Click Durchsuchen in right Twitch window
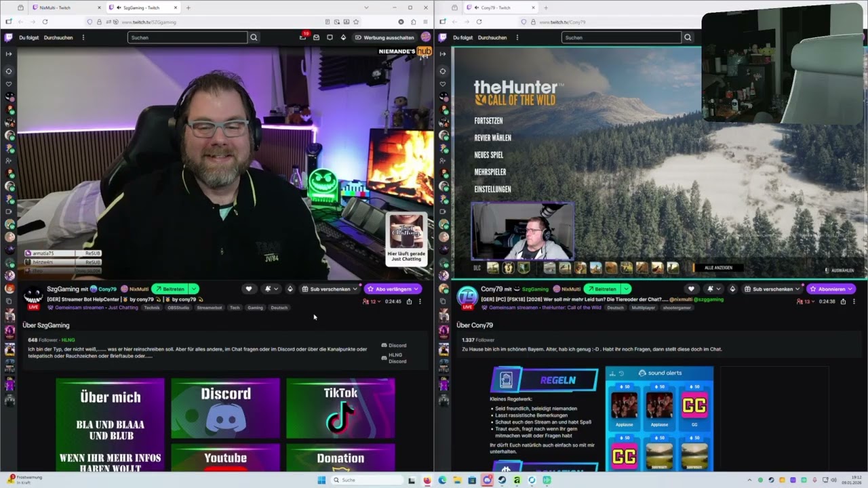This screenshot has width=868, height=488. (492, 37)
